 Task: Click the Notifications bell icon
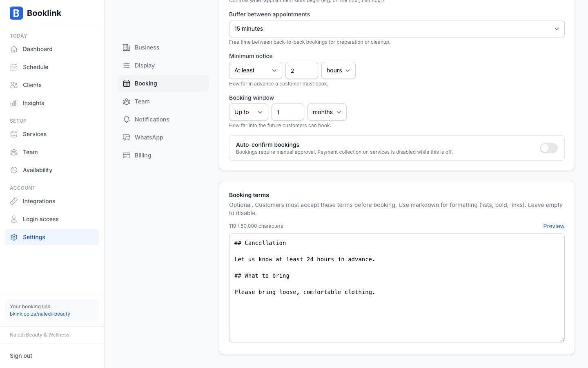[x=127, y=119]
